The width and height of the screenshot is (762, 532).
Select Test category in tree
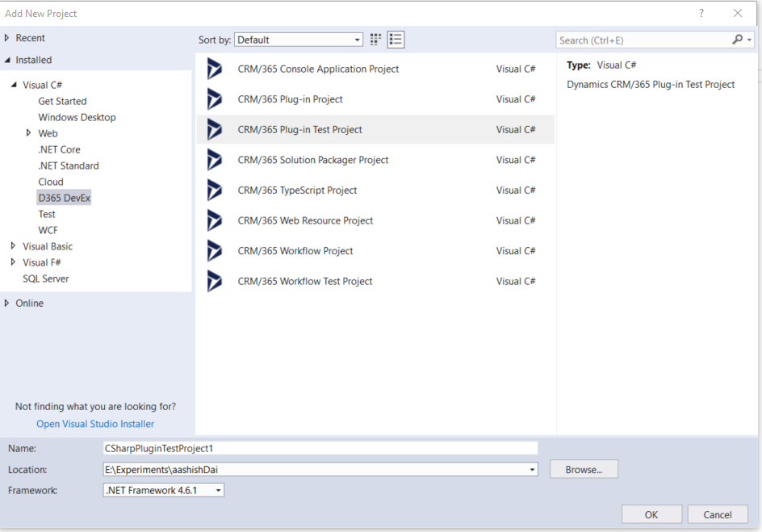click(x=47, y=214)
